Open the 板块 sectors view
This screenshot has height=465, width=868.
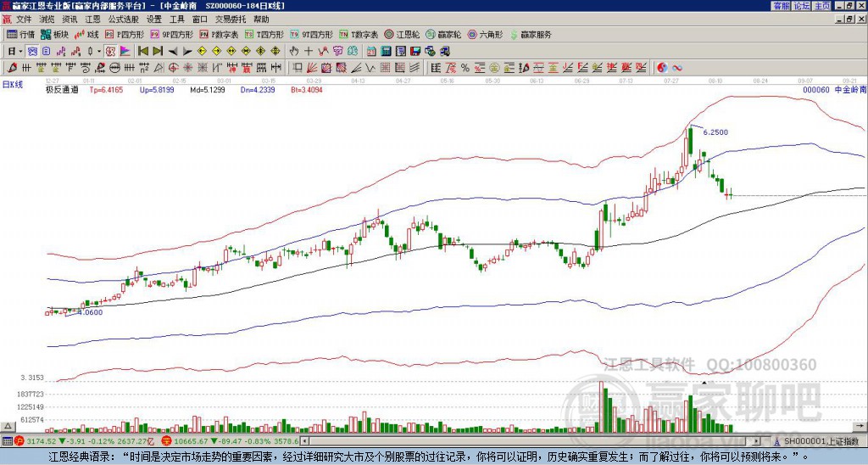click(x=54, y=34)
